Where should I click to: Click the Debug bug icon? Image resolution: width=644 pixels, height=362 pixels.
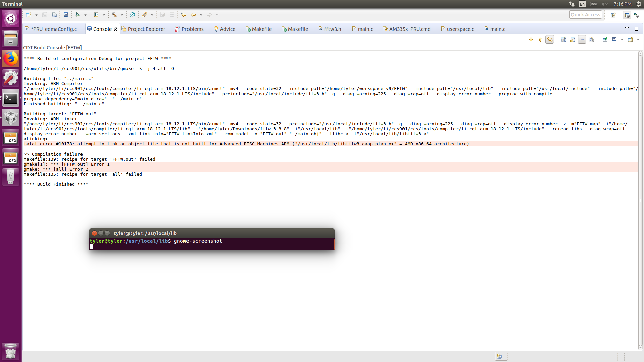click(x=77, y=15)
